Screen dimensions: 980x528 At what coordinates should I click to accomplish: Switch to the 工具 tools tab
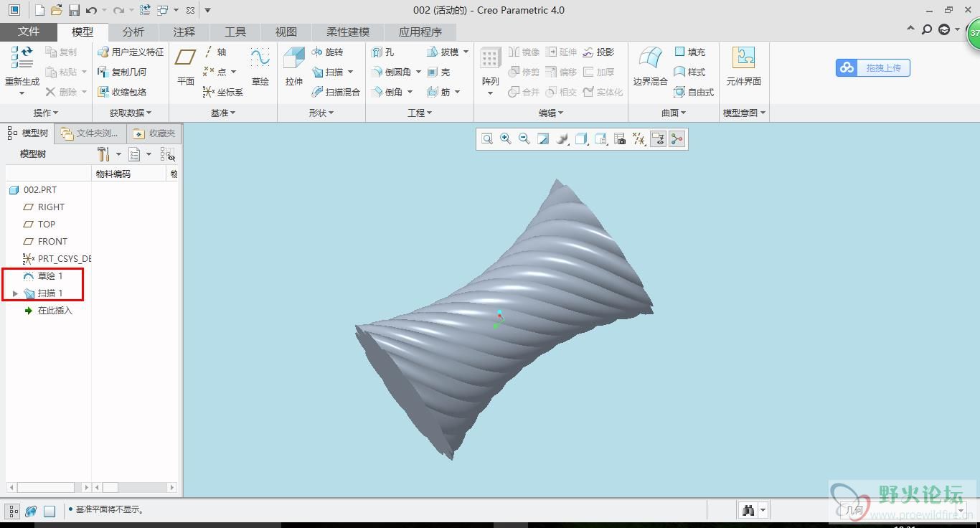(x=235, y=32)
